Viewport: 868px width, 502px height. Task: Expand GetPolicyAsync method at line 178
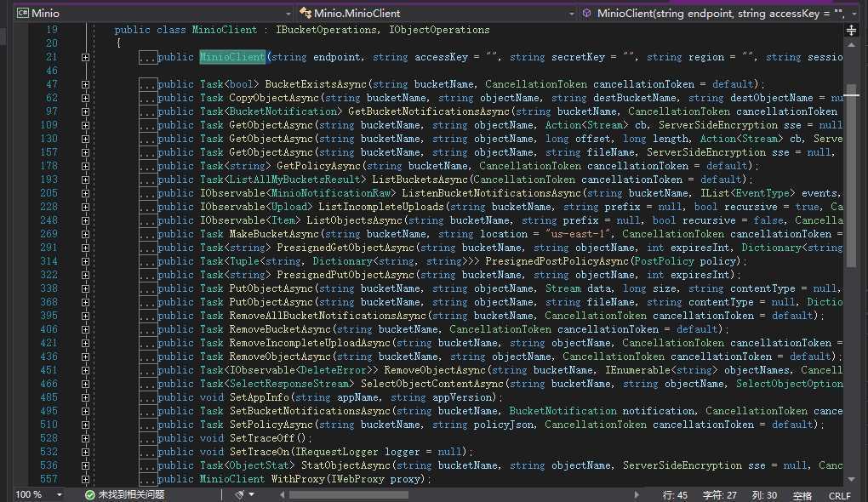tap(85, 166)
